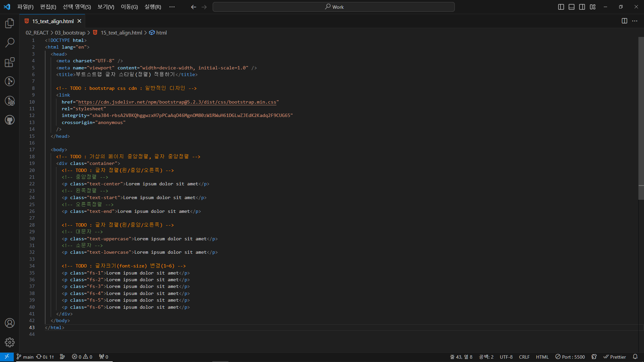Open the Manage gear menu

point(10,342)
